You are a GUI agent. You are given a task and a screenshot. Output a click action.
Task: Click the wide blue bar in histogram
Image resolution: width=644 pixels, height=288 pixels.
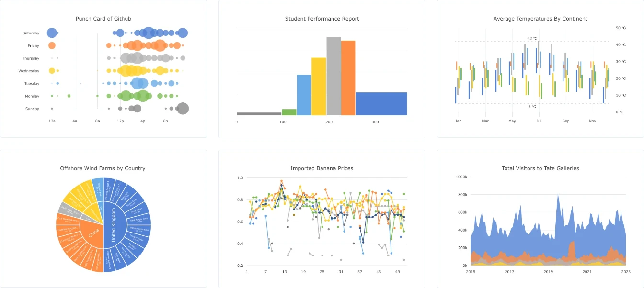pyautogui.click(x=381, y=104)
